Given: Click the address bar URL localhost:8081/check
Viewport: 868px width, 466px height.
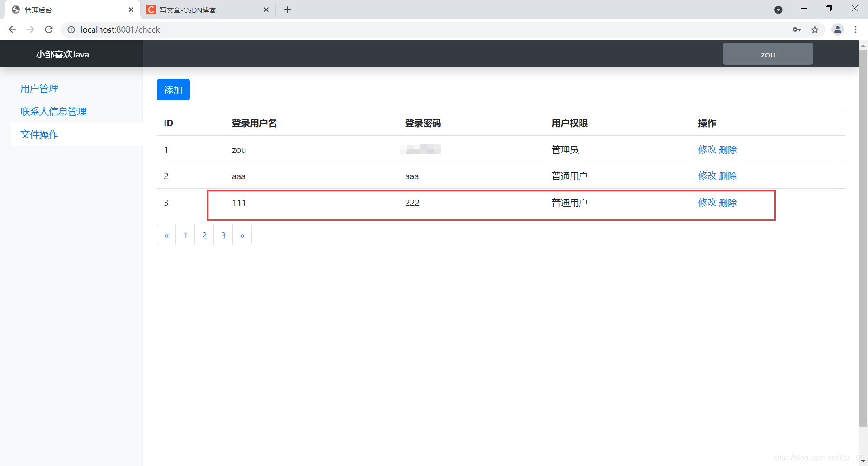Looking at the screenshot, I should coord(120,29).
